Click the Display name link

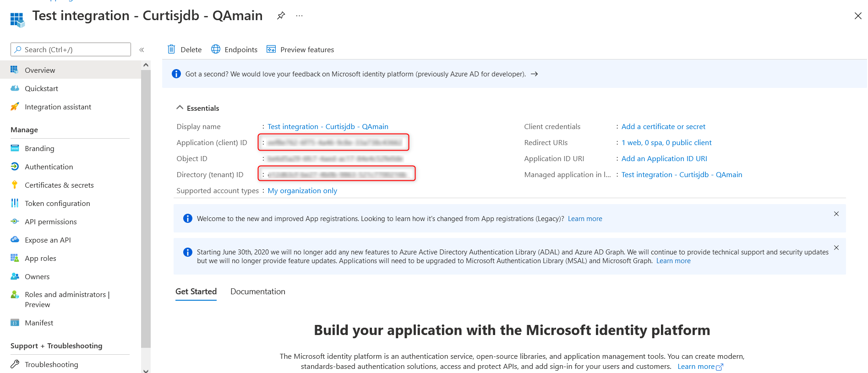point(328,126)
